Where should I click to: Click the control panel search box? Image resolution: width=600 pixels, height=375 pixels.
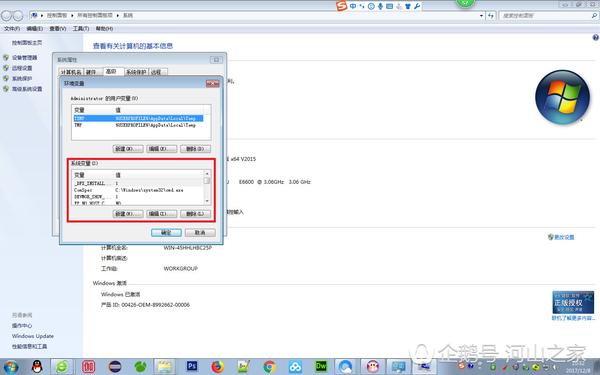coord(545,16)
